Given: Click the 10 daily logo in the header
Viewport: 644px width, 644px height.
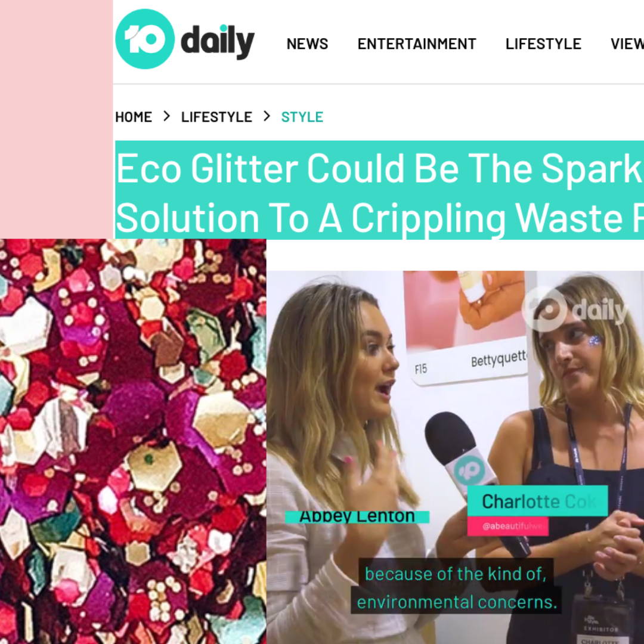Looking at the screenshot, I should 185,39.
